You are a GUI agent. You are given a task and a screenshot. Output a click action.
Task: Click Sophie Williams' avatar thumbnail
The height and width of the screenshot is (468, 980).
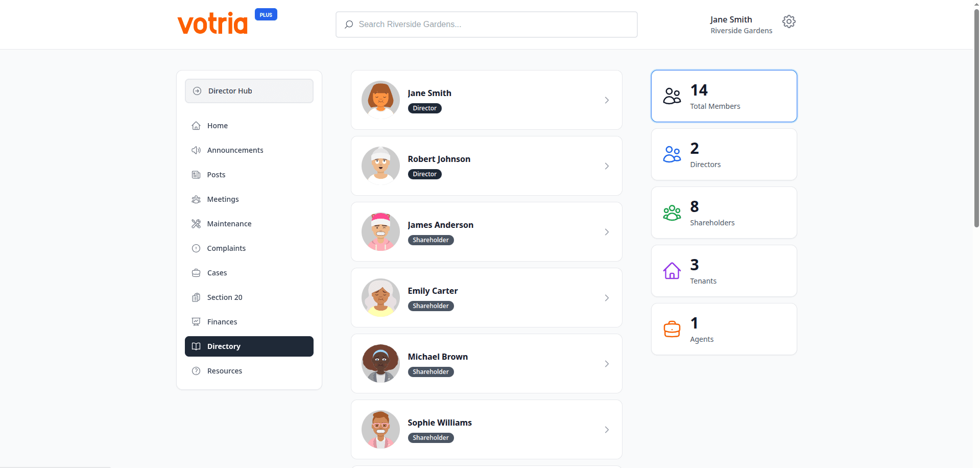pyautogui.click(x=380, y=429)
